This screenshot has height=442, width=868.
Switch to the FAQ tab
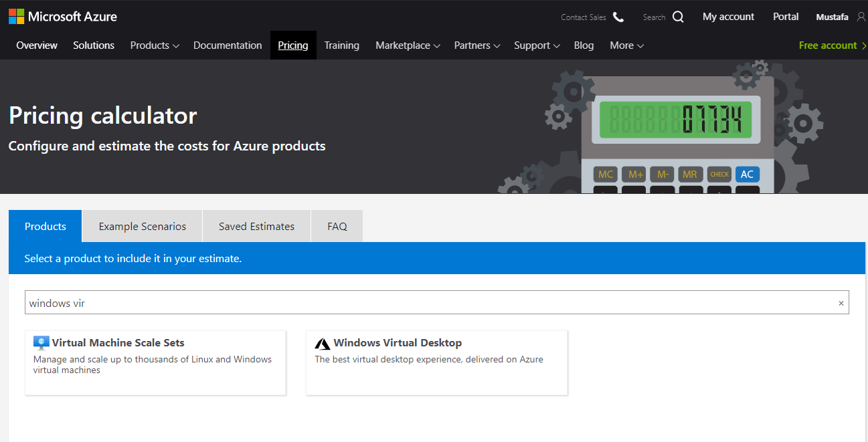tap(337, 227)
